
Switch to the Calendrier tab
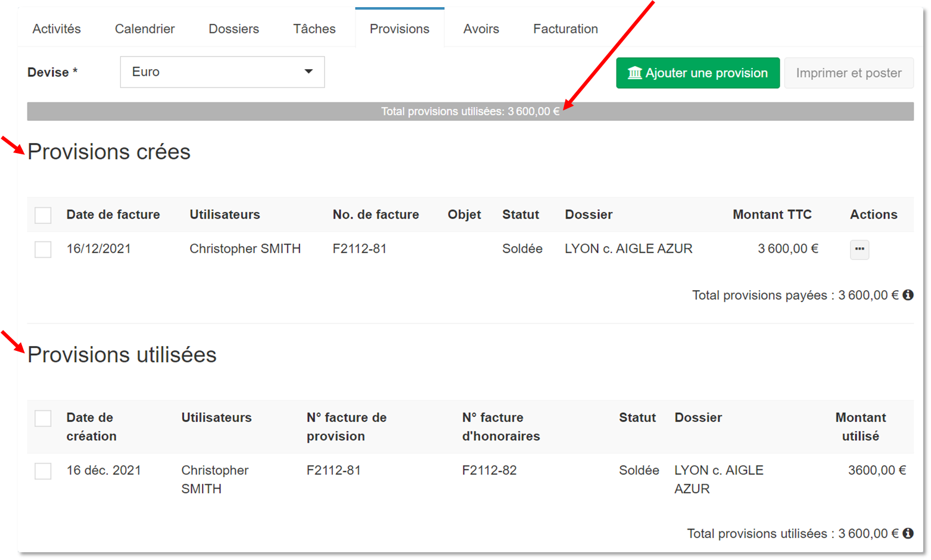145,29
